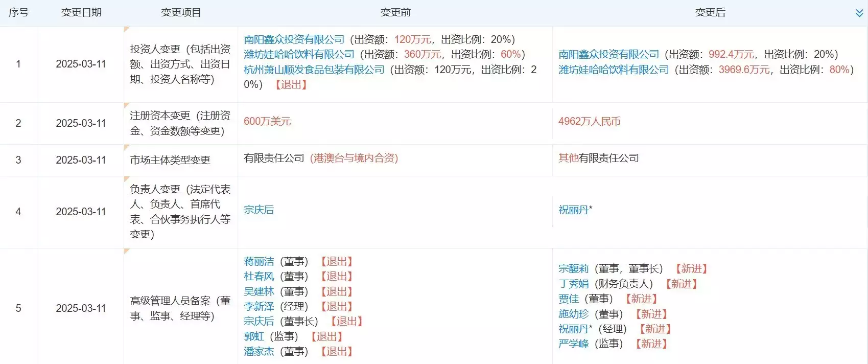Expand the double chevron in header corner
Viewport: 868px width, 364px height.
(859, 13)
